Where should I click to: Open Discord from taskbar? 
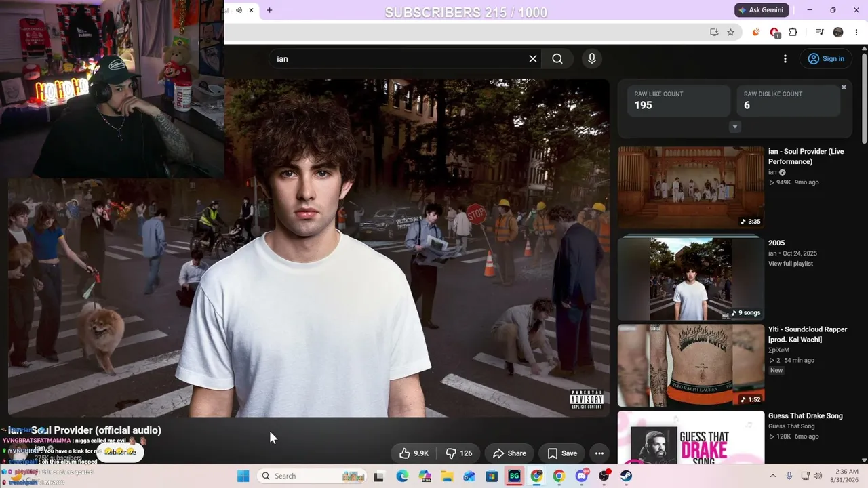pyautogui.click(x=581, y=476)
